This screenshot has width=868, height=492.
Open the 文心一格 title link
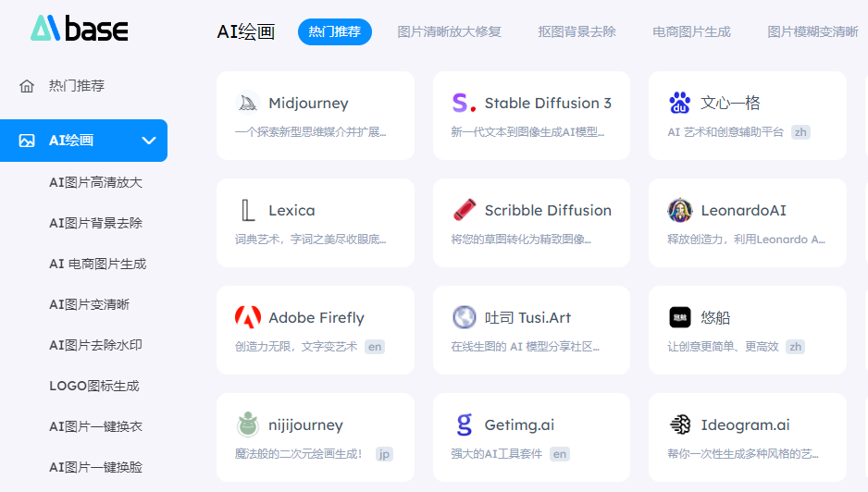point(730,103)
